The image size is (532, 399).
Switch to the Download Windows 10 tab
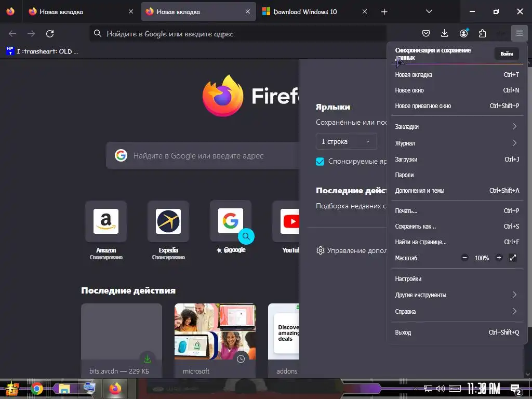click(304, 11)
